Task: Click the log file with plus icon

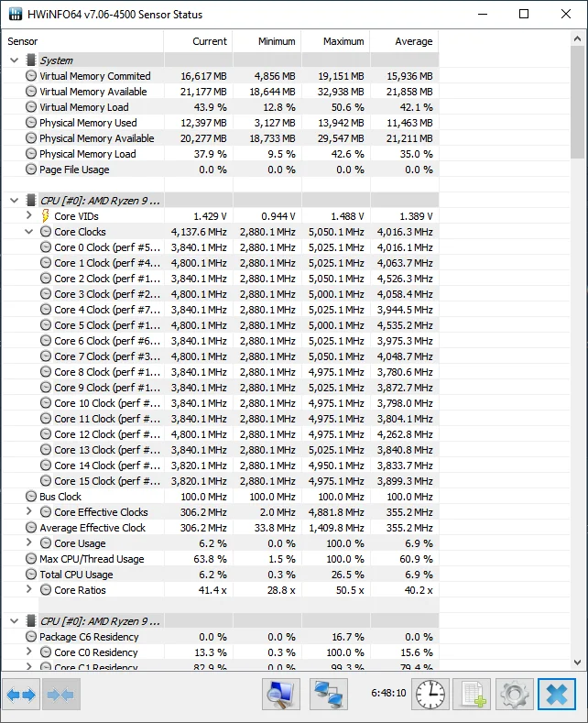Action: pos(473,694)
